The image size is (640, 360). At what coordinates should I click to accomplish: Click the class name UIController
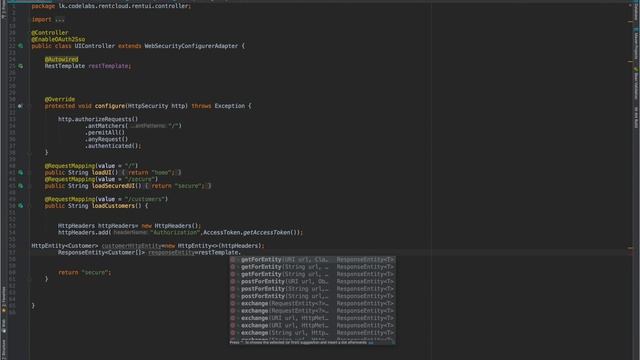pyautogui.click(x=95, y=46)
